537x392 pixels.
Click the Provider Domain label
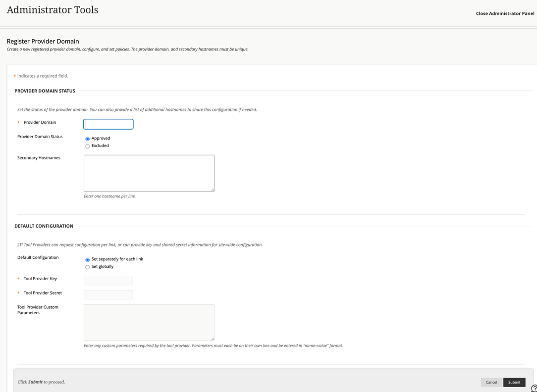[40, 122]
